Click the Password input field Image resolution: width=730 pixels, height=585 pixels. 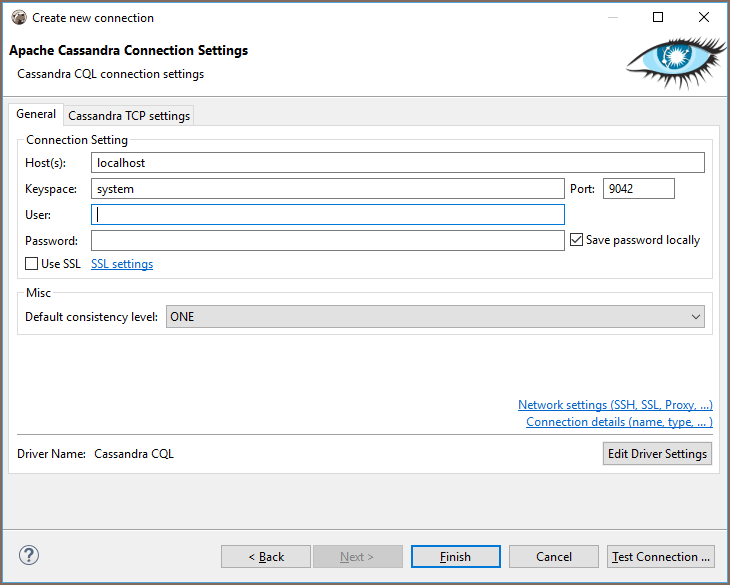click(327, 241)
